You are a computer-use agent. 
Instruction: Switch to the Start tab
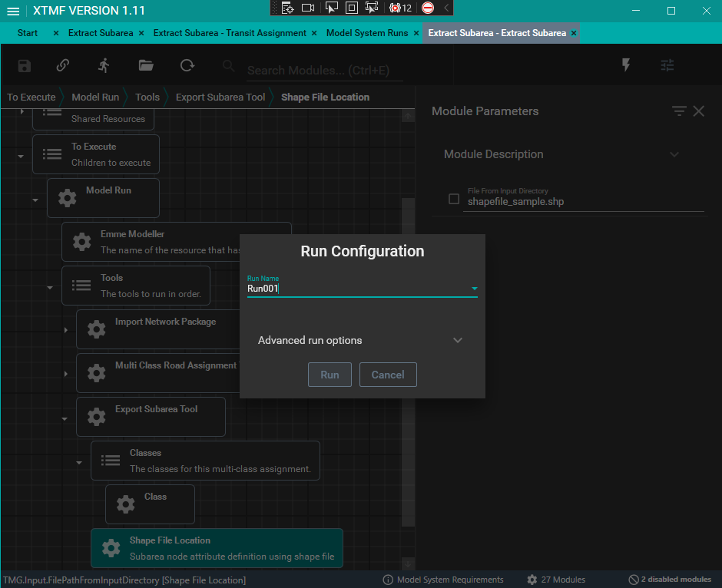point(28,33)
